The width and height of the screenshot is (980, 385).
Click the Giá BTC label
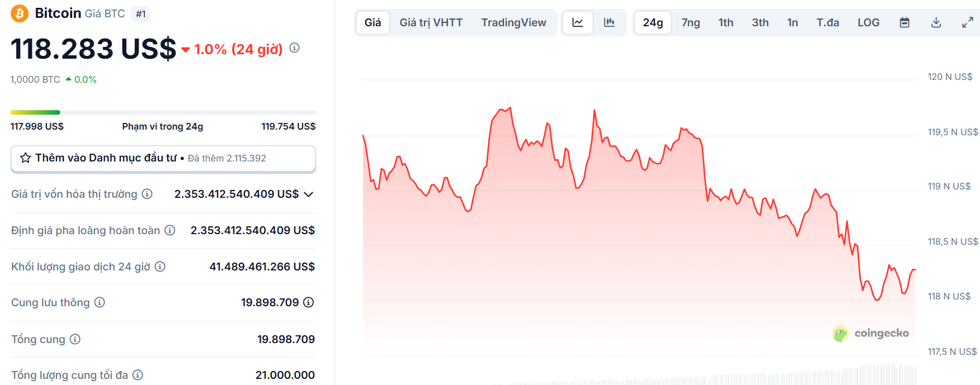tap(105, 13)
